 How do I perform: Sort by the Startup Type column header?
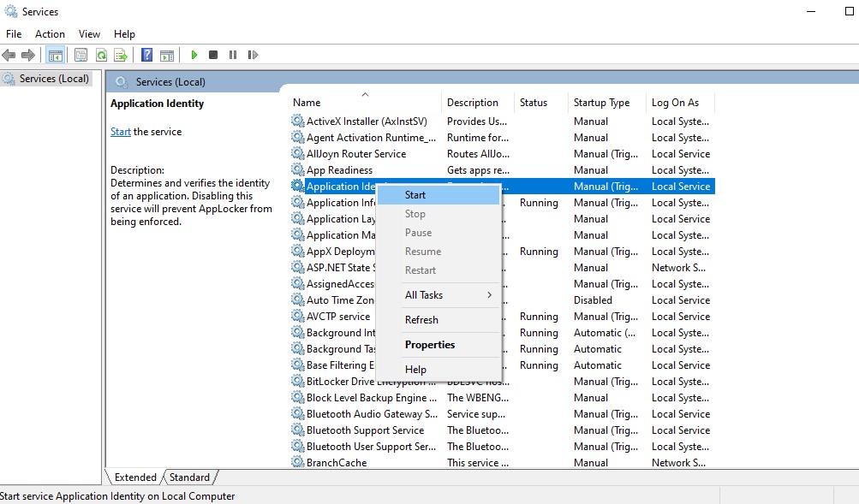pyautogui.click(x=606, y=103)
